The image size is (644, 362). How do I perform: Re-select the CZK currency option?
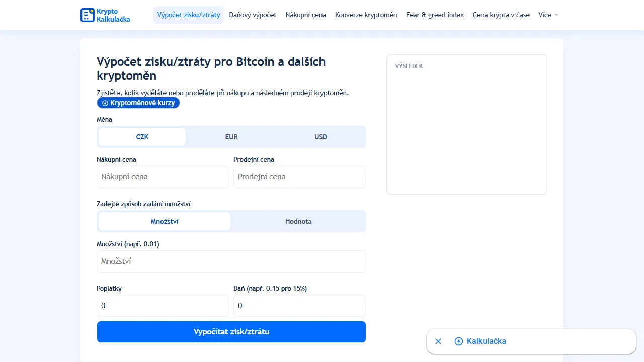[142, 136]
